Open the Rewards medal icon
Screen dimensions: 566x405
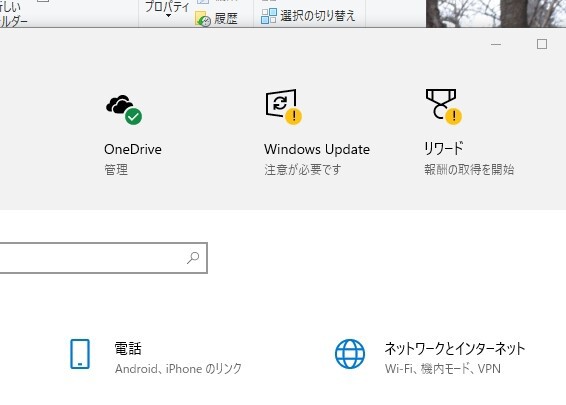click(x=444, y=107)
